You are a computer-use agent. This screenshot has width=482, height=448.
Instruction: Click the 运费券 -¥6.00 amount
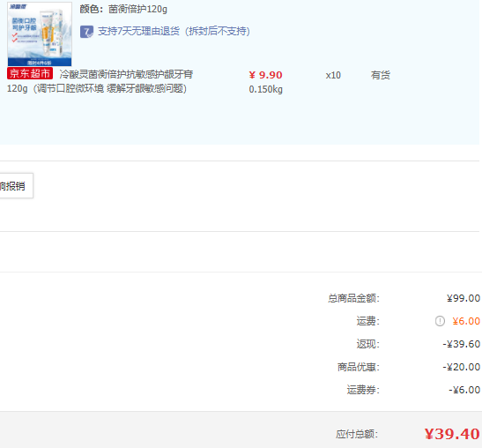pyautogui.click(x=464, y=390)
